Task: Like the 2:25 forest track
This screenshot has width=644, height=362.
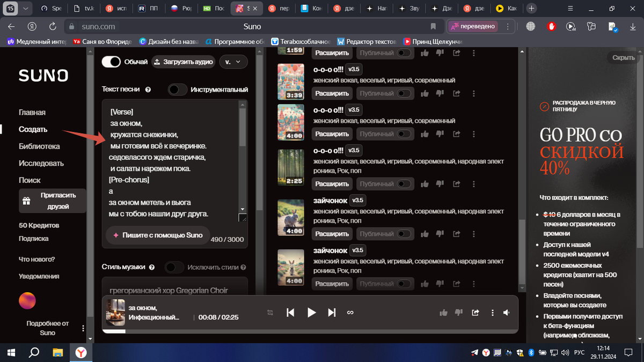Action: coord(425,184)
